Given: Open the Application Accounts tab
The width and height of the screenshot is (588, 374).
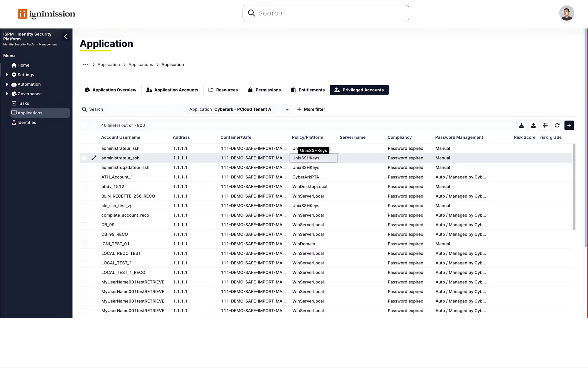Looking at the screenshot, I should coord(172,90).
